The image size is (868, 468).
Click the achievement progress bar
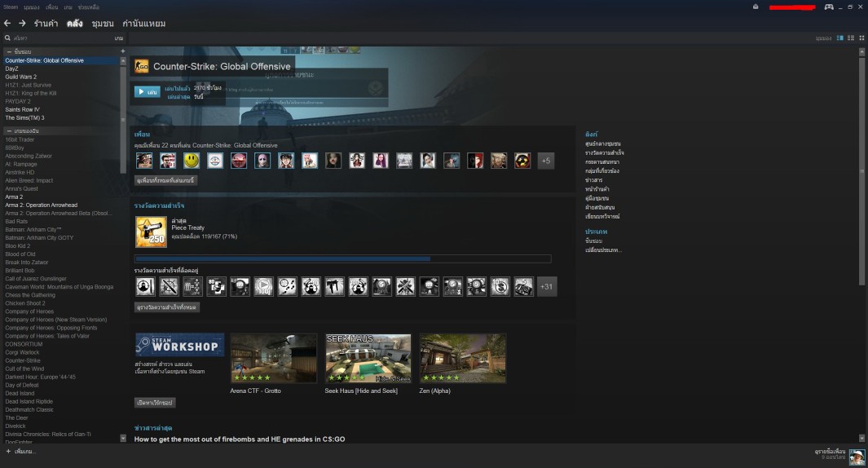point(342,258)
